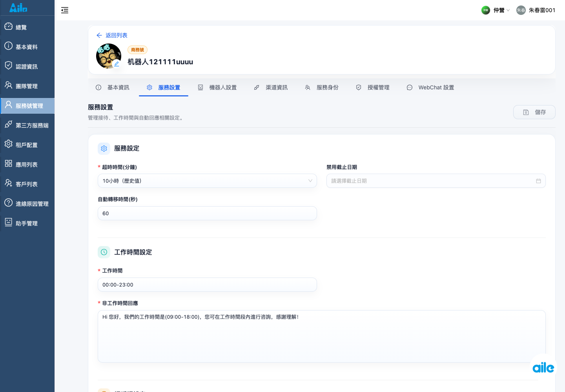Go back via 返回列表 link
This screenshot has height=392, width=565.
tap(112, 35)
